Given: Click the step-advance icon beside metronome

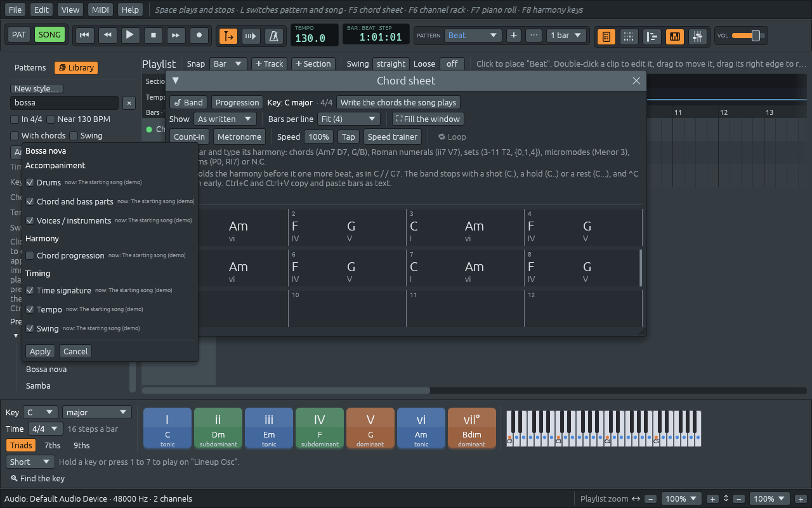Looking at the screenshot, I should [x=251, y=36].
